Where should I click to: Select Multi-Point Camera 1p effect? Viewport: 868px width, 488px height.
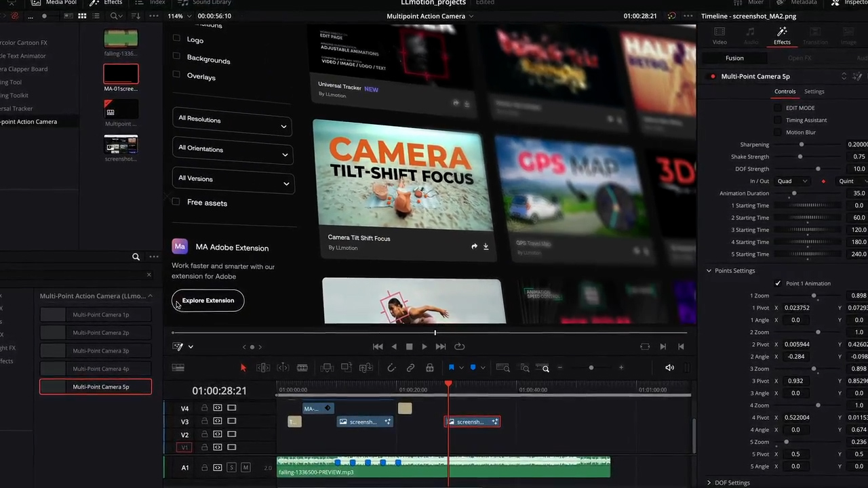pos(96,314)
